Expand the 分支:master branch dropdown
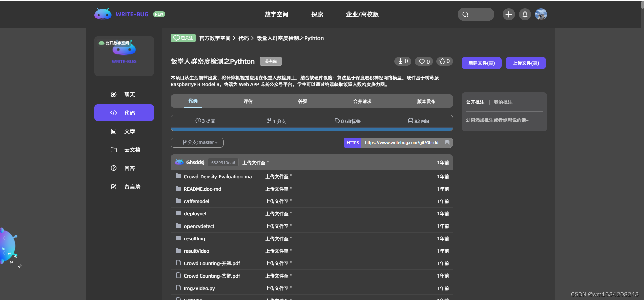Screen dimensions: 644x300 tap(197, 143)
